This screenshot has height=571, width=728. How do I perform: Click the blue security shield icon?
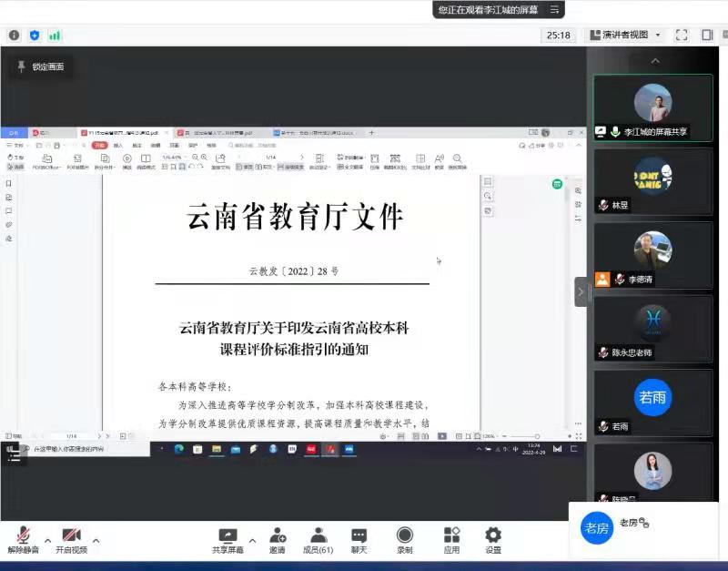(x=35, y=36)
